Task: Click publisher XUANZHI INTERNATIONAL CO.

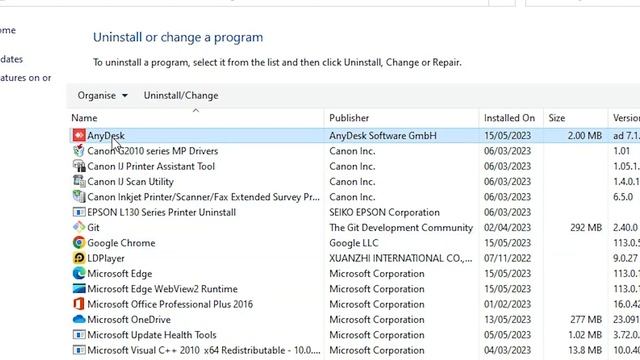Action: tap(400, 258)
